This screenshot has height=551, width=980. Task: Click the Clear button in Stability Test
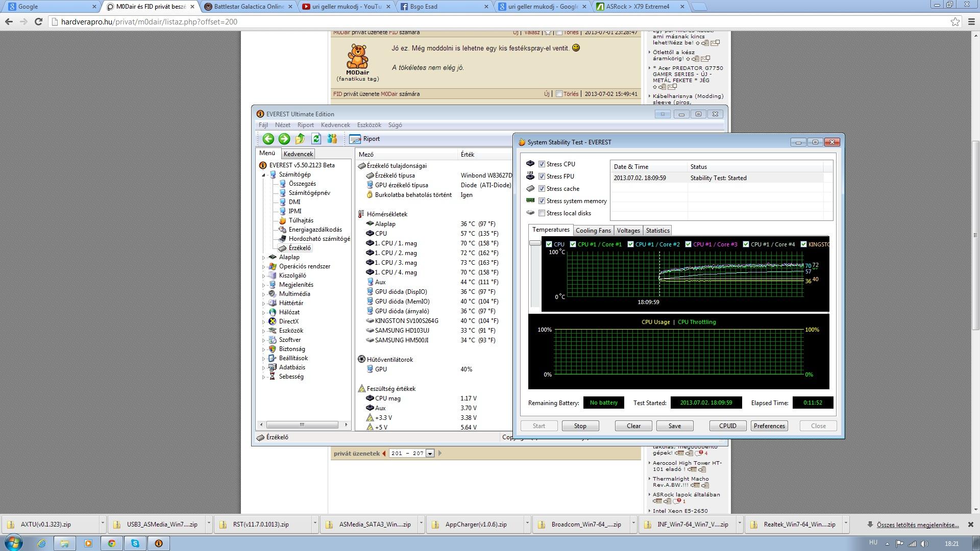[x=633, y=426]
